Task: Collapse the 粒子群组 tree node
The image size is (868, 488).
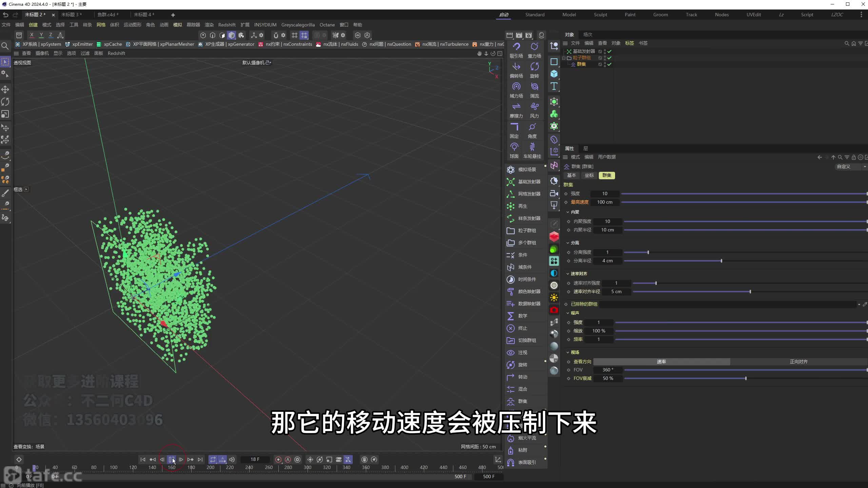Action: click(564, 58)
